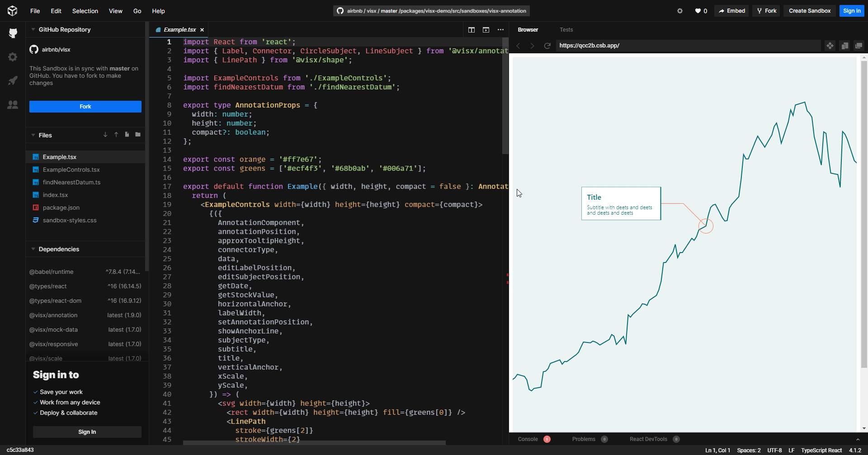This screenshot has height=455, width=868.
Task: Collapse the GitHub Repository section
Action: tap(32, 29)
